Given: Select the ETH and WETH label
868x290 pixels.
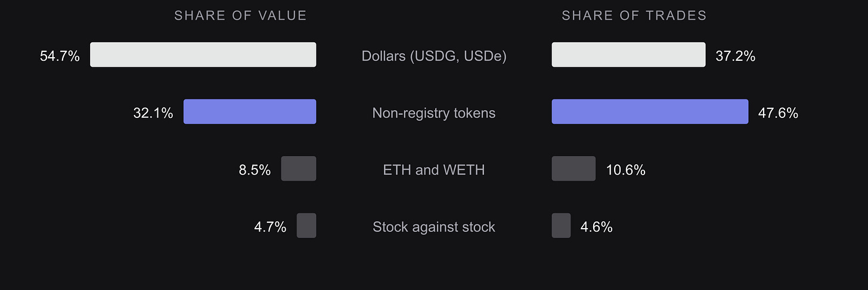Looking at the screenshot, I should point(434,170).
